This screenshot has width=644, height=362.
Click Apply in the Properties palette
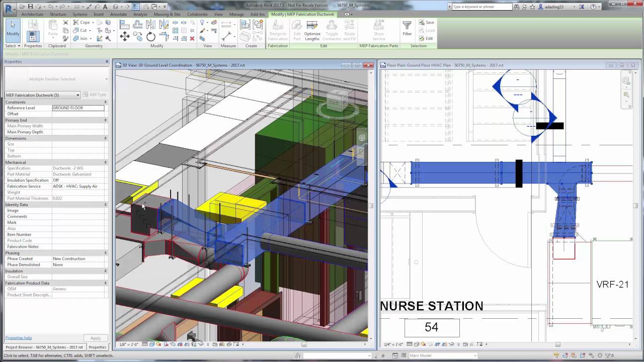coord(96,338)
